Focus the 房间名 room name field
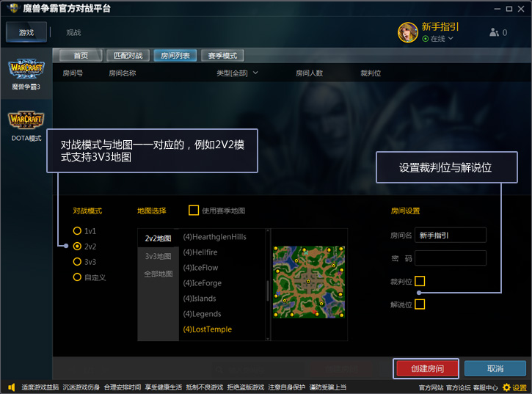The image size is (532, 394). click(451, 235)
